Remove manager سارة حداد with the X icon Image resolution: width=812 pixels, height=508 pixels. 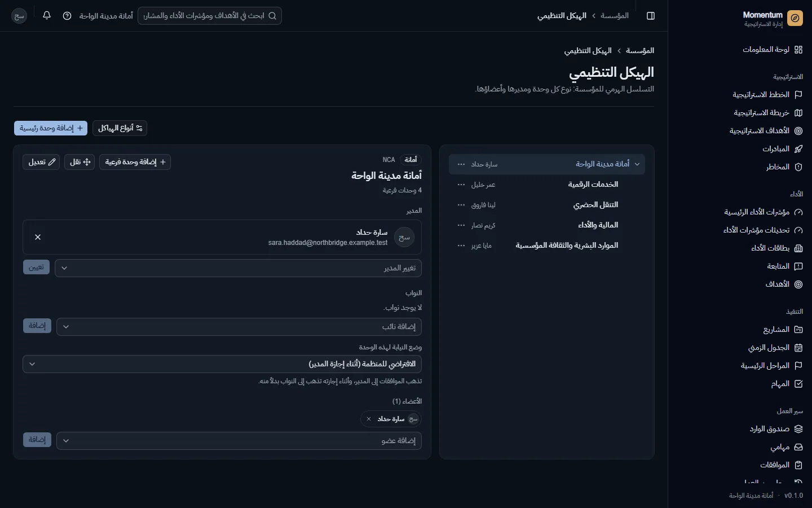(38, 237)
